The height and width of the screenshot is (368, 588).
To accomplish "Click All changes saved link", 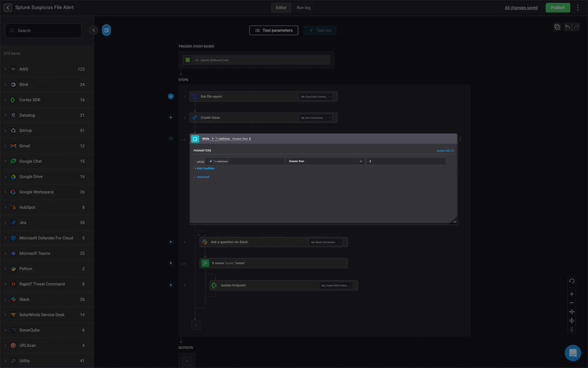I will pyautogui.click(x=521, y=8).
